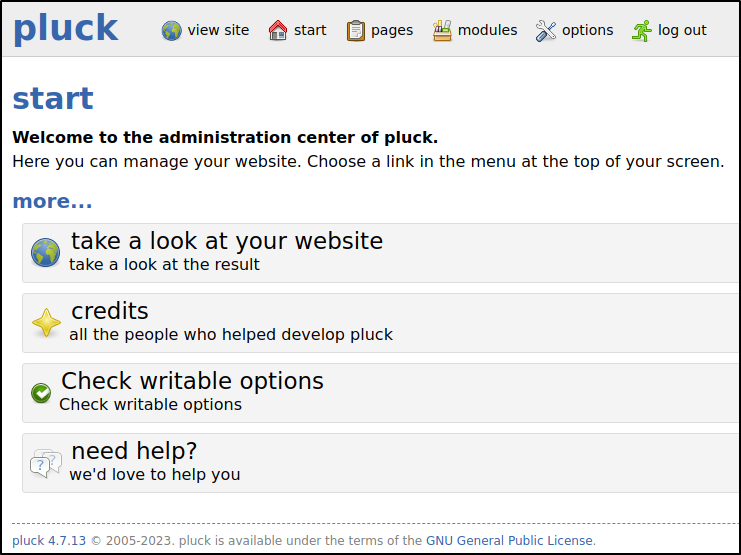Click the pluck 4.7.13 footer link
The image size is (741, 555).
tap(49, 540)
